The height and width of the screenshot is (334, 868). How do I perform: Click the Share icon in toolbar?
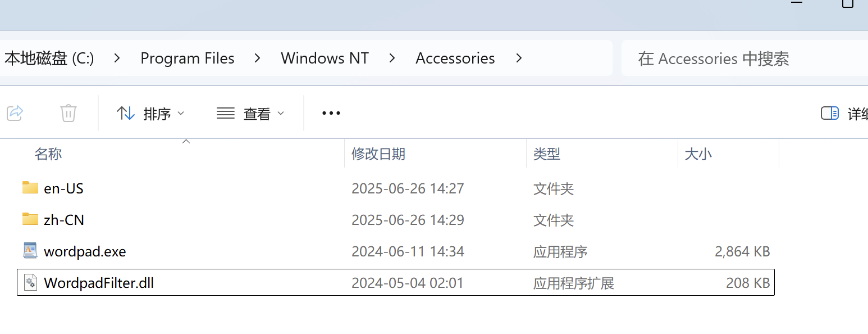(x=15, y=113)
